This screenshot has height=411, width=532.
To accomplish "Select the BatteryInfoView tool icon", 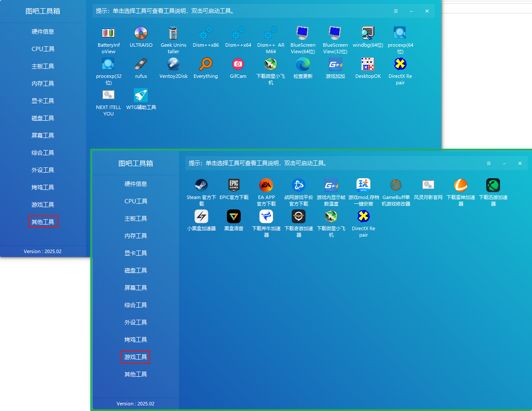I will [x=108, y=33].
